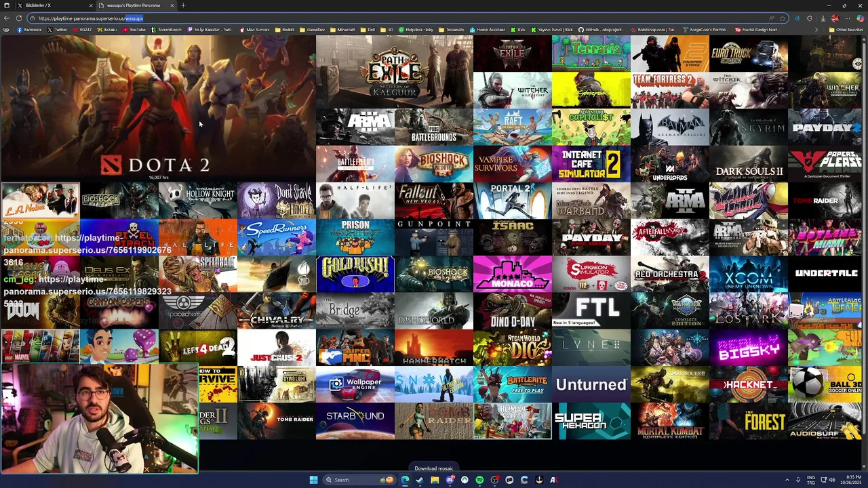
Task: Open Discord from the taskbar
Action: point(450,480)
